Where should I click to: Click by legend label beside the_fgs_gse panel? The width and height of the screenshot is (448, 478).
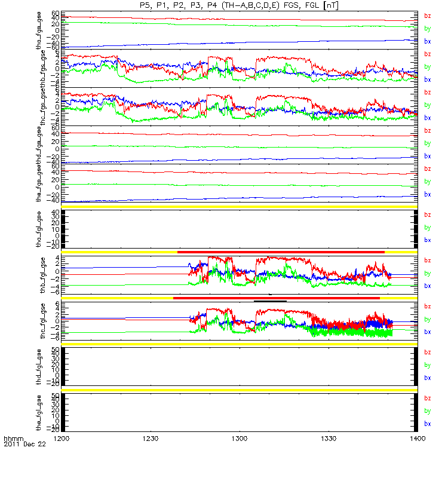point(427,182)
